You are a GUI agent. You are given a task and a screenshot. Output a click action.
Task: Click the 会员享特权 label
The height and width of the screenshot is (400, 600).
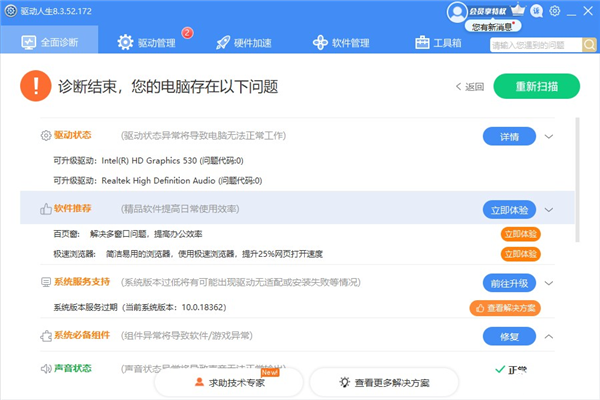click(488, 11)
